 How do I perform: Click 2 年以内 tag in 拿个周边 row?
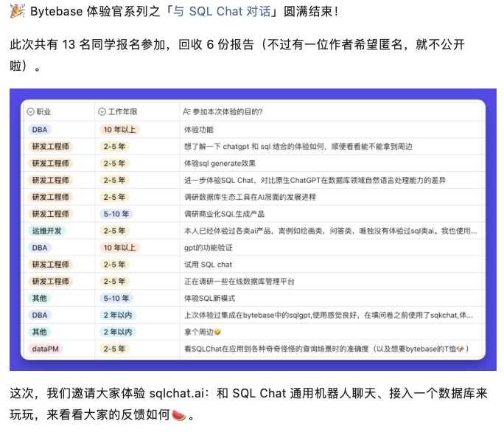[118, 332]
